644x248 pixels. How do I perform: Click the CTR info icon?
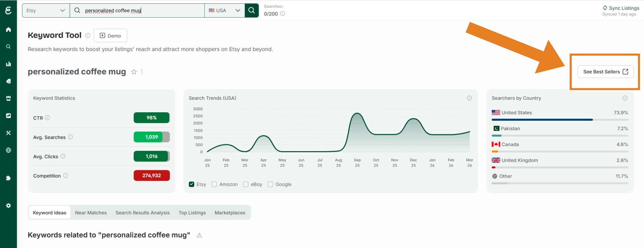tap(48, 118)
